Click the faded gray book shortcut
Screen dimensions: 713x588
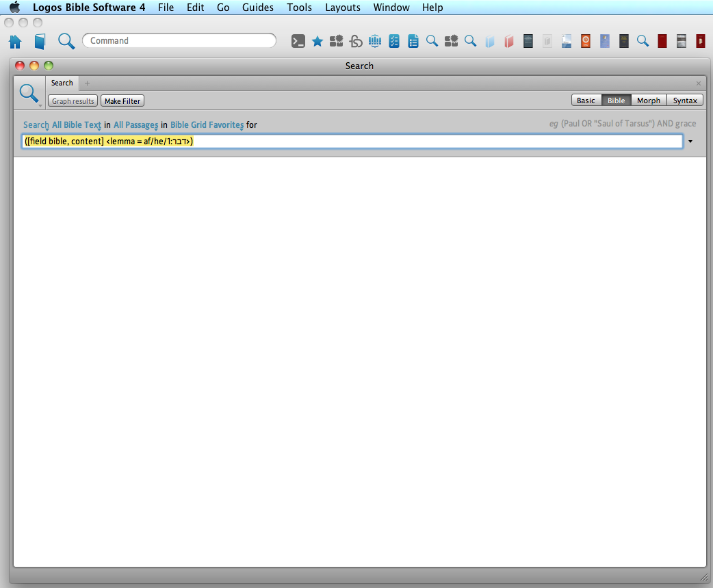[x=547, y=41]
